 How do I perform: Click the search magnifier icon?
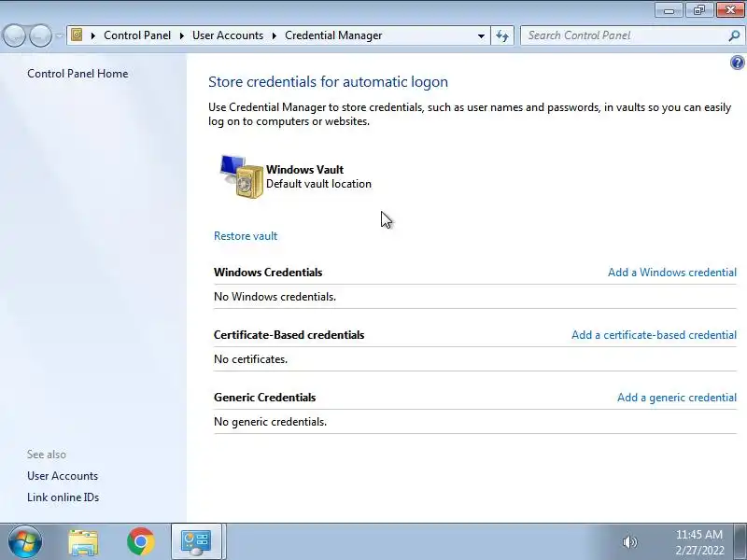734,35
